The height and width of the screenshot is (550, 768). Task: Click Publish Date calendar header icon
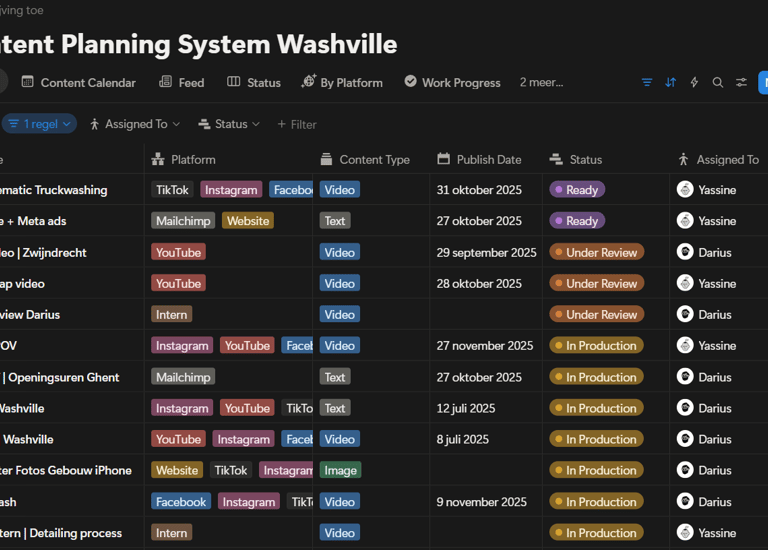coord(443,159)
